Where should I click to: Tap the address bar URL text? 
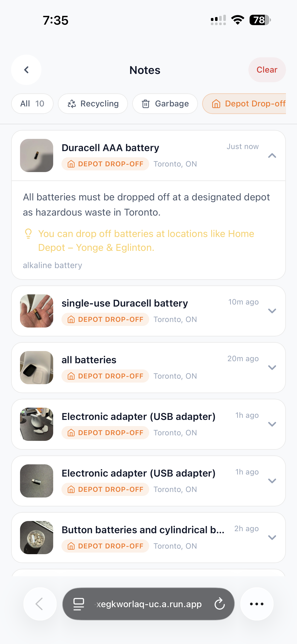point(149,604)
